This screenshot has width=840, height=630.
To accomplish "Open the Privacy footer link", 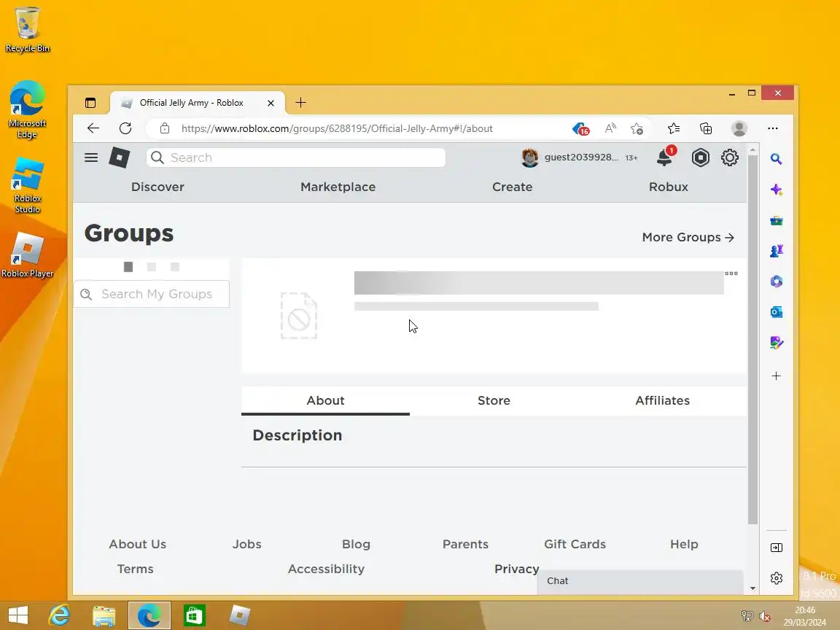I will (516, 569).
